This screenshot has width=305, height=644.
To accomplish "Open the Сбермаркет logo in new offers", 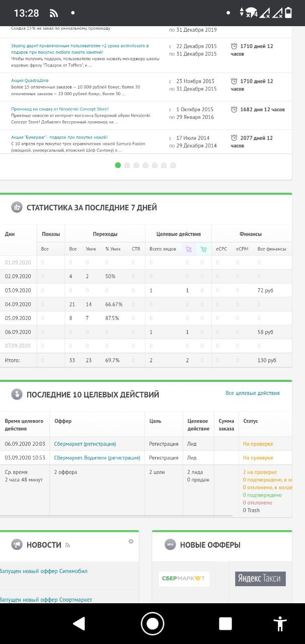I will [184, 579].
